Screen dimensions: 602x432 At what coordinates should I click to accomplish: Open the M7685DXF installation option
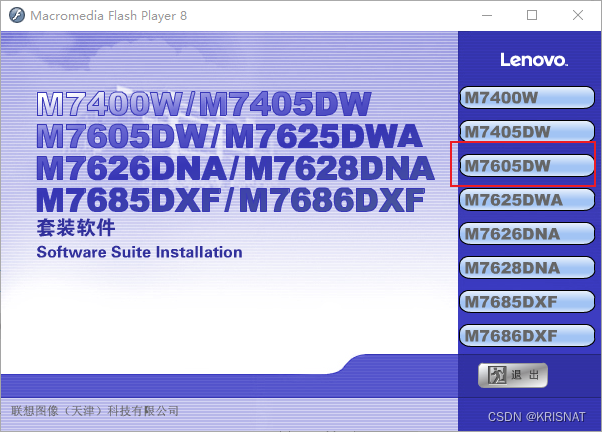click(527, 301)
